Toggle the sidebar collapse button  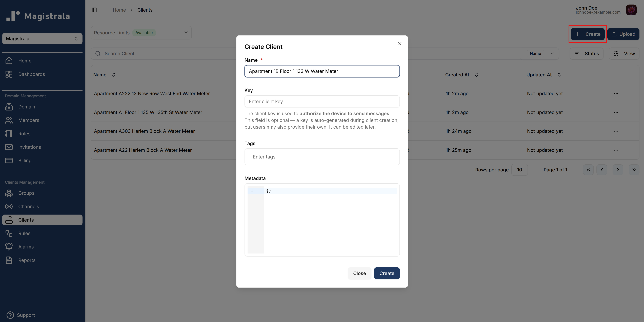coord(94,10)
